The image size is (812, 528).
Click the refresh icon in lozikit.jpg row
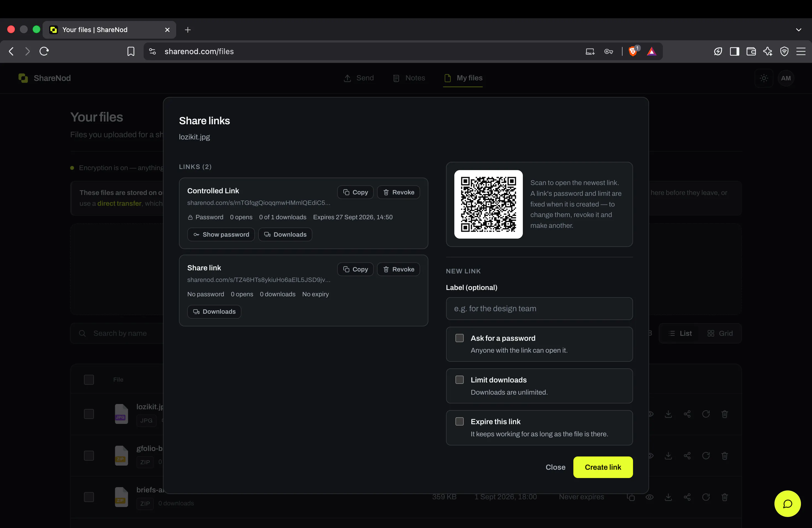(706, 414)
